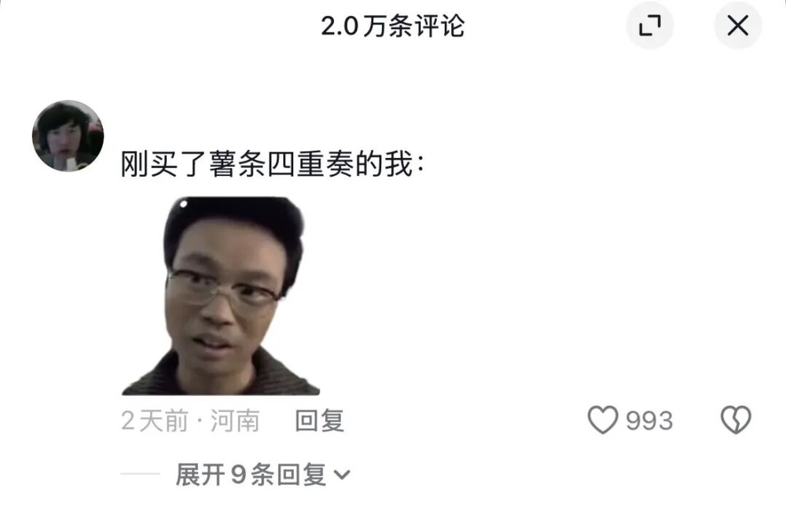Open the commenter's round profile avatar
The width and height of the screenshot is (786, 532).
pos(68,136)
